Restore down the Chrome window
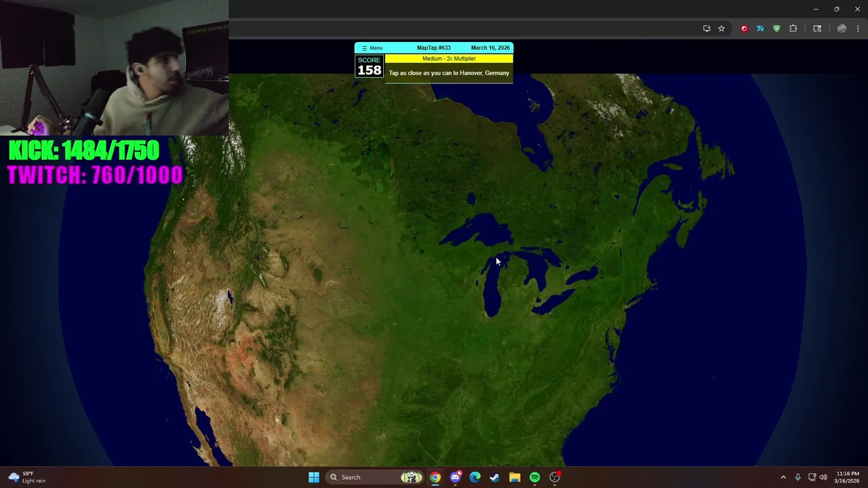Screen dimensions: 868x488 click(x=837, y=9)
